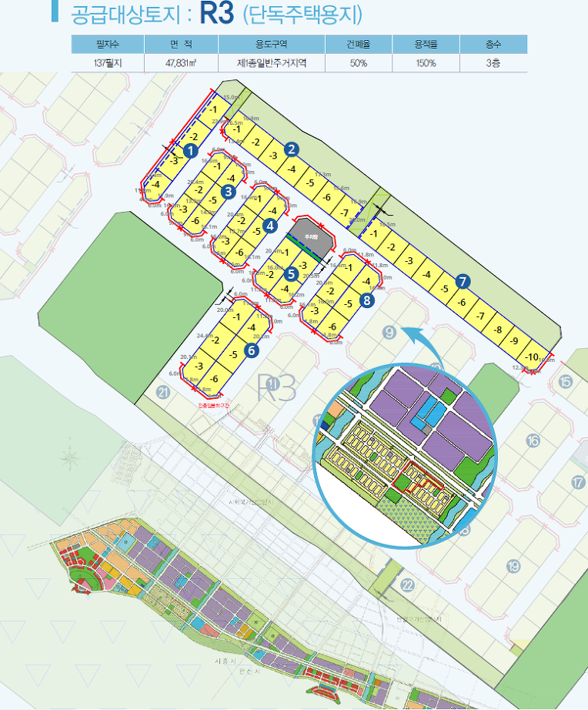
Task: Select lot -10 in block 7
Action: click(x=533, y=357)
